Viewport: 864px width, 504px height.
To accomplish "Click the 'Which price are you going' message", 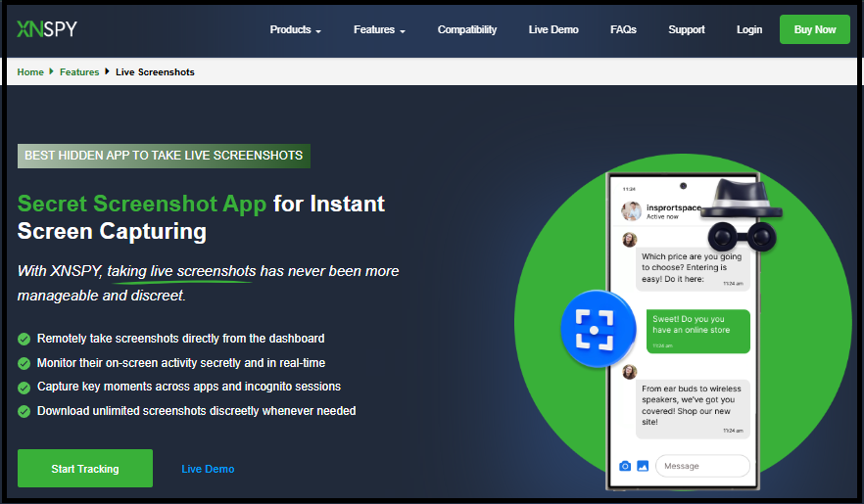I will [693, 270].
